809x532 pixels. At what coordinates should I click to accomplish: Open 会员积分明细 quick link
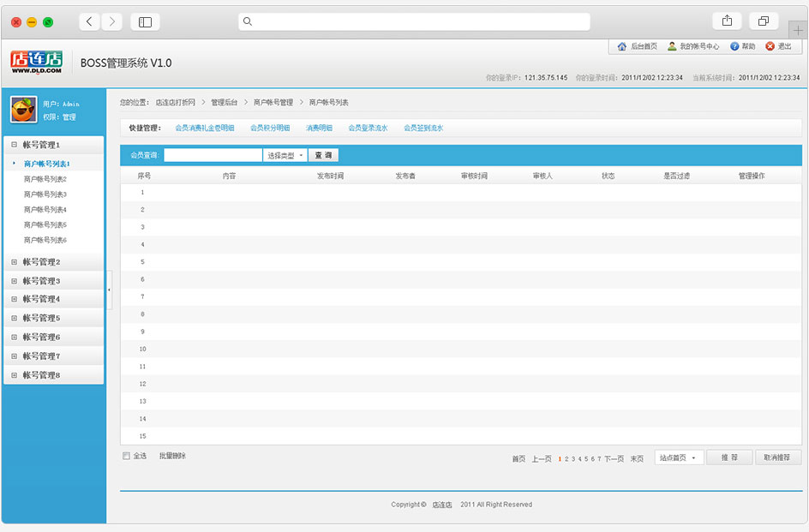coord(270,128)
